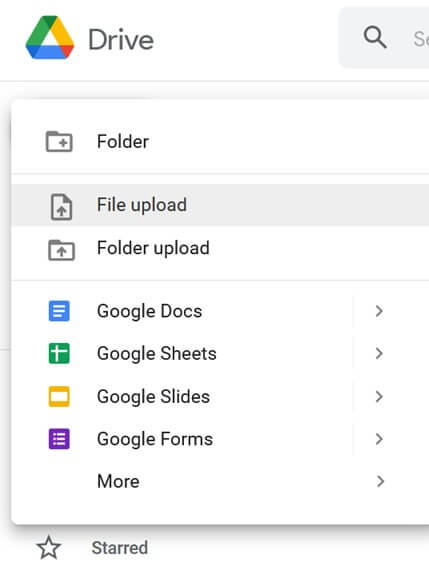
Task: Select the Folder upload menu entry
Action: (220, 248)
